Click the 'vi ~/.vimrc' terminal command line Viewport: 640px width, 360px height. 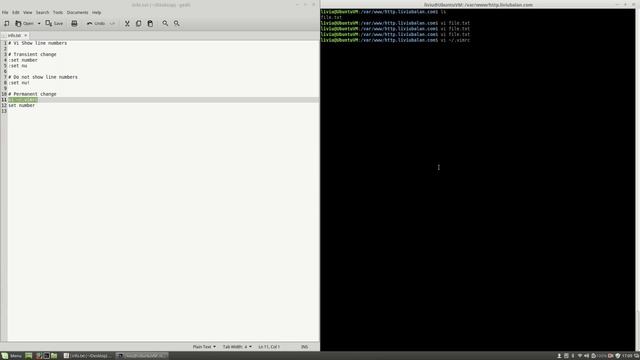pyautogui.click(x=395, y=40)
